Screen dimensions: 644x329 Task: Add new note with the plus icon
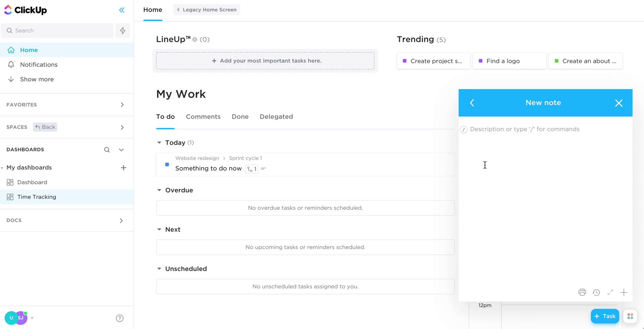tap(624, 292)
